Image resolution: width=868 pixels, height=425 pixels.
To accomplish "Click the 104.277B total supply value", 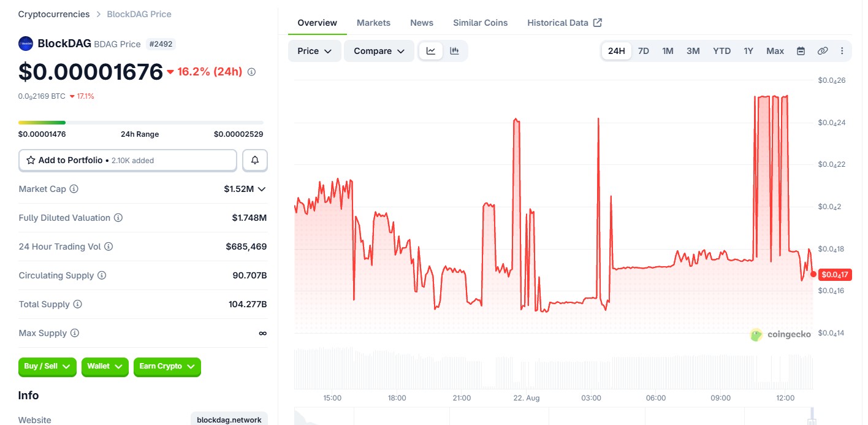I will click(248, 304).
